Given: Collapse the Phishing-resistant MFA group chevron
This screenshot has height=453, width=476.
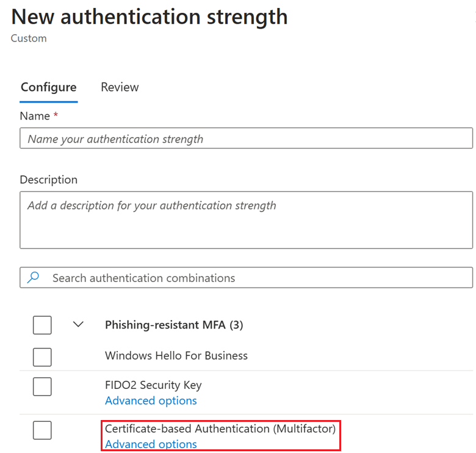Looking at the screenshot, I should 78,325.
